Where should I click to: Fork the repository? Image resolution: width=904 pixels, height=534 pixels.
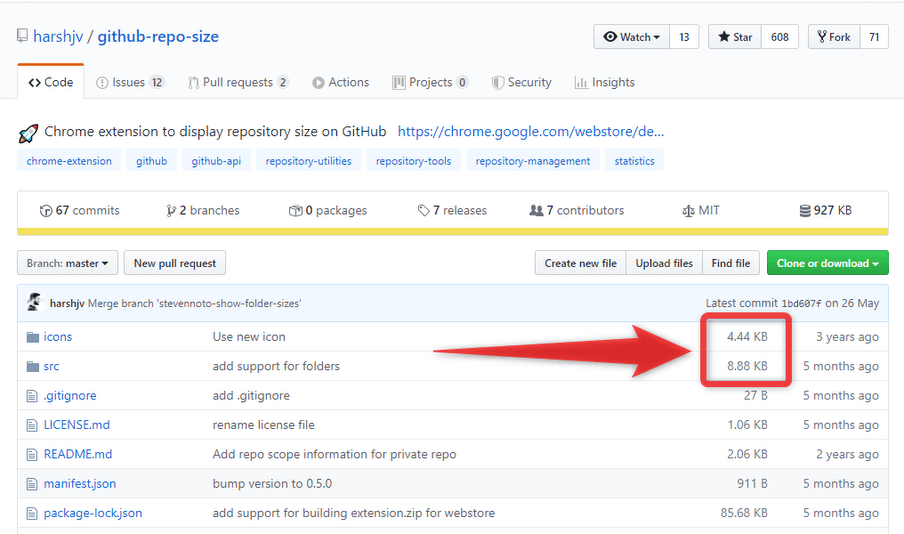834,37
